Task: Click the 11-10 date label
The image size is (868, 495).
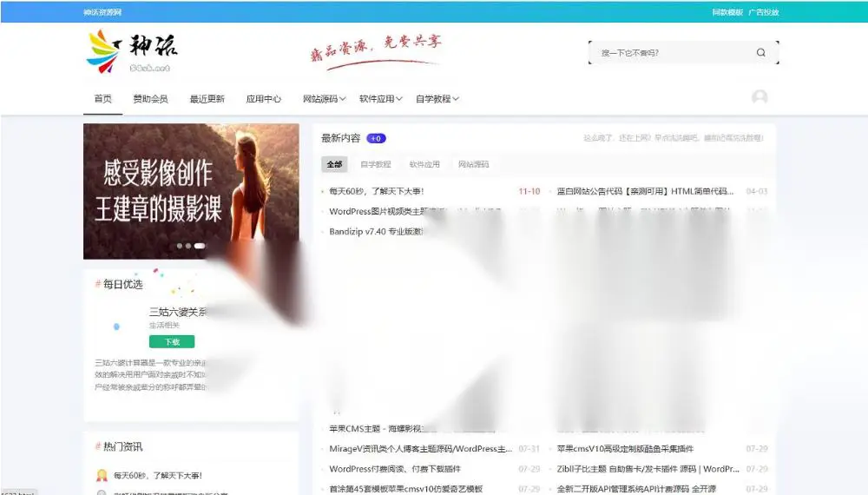Action: [529, 191]
